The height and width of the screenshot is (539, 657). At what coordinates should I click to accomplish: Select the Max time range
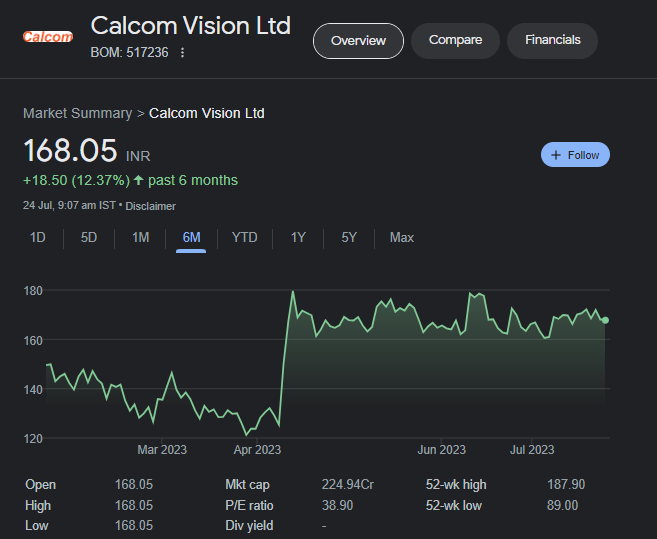tap(401, 238)
